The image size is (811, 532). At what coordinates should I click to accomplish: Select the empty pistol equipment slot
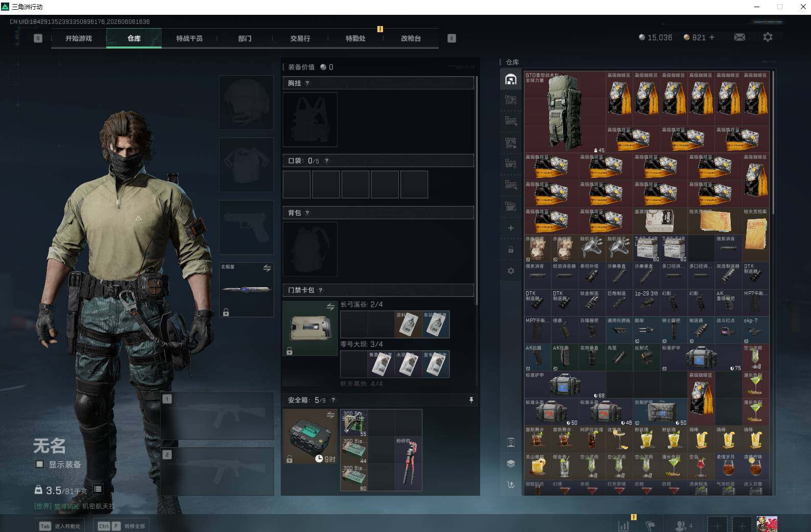(246, 227)
